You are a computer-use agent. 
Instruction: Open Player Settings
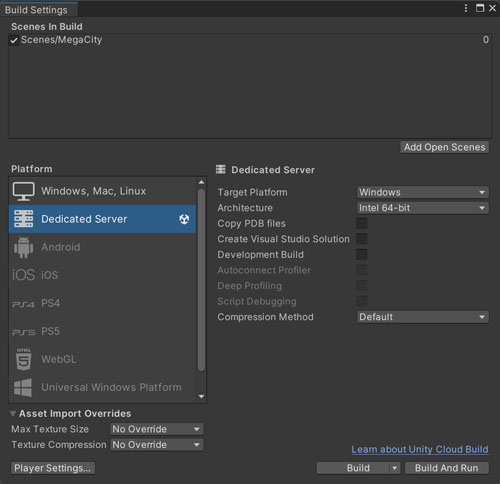point(53,468)
